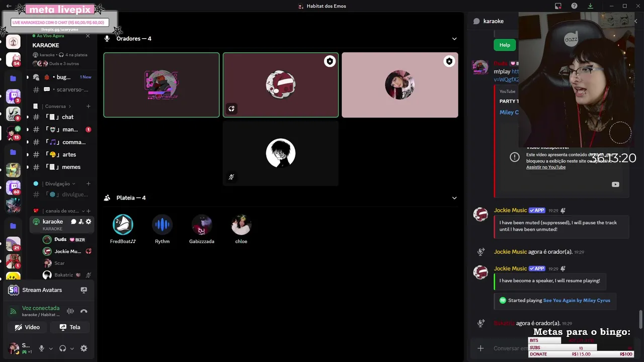
Task: Open the man... channel with one mention
Action: pos(61,130)
